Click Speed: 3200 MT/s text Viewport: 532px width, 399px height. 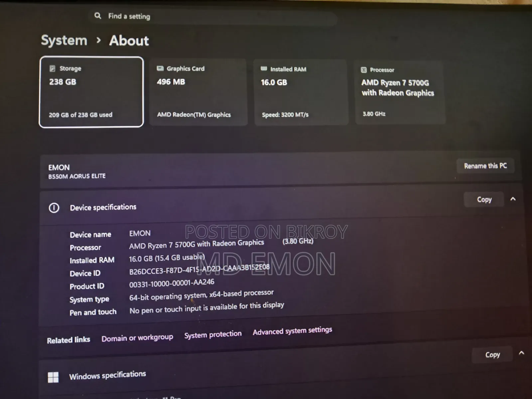pos(285,115)
